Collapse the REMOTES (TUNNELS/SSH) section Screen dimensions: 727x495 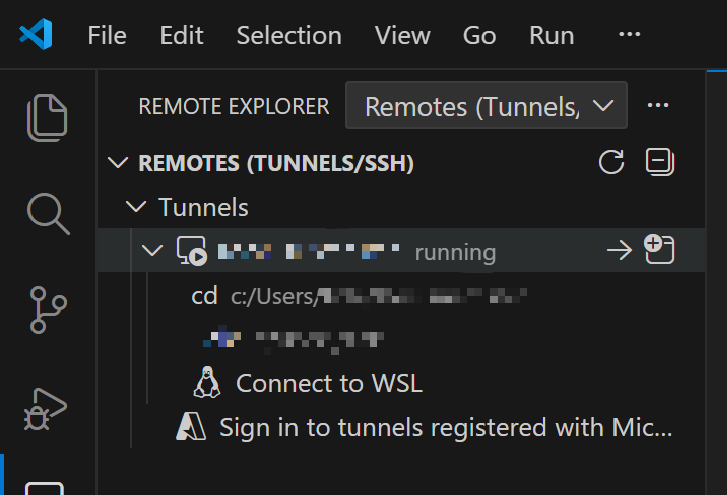point(119,163)
